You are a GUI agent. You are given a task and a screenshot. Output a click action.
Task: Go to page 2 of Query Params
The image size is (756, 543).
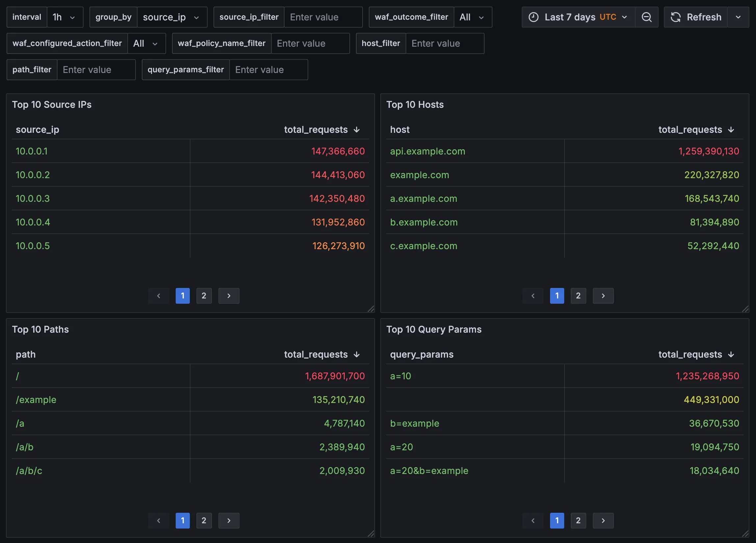(x=578, y=521)
